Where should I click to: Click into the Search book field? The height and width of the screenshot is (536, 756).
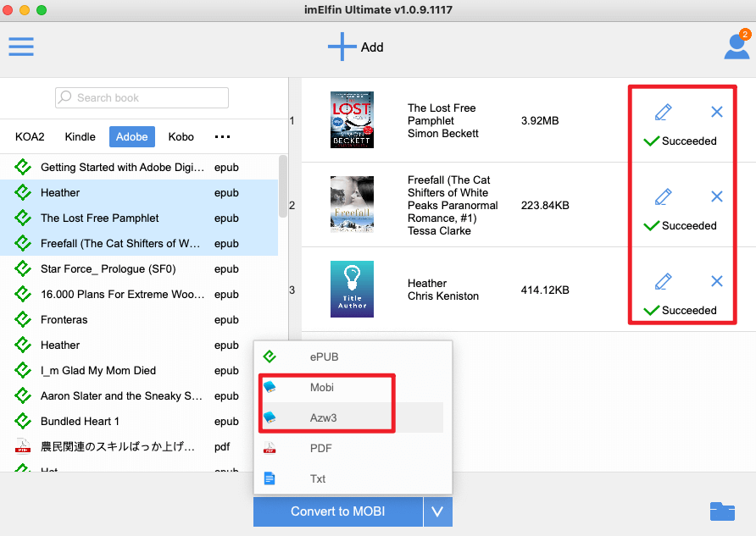click(x=142, y=97)
